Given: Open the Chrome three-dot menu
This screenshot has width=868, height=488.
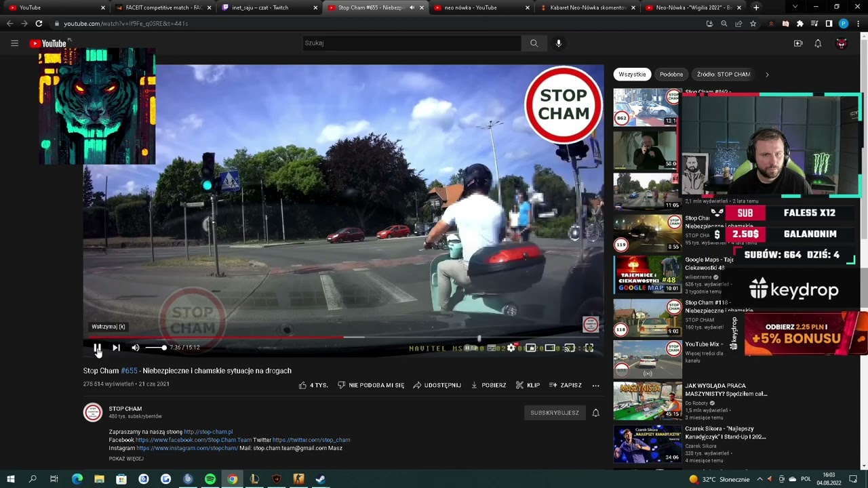Looking at the screenshot, I should pyautogui.click(x=859, y=24).
